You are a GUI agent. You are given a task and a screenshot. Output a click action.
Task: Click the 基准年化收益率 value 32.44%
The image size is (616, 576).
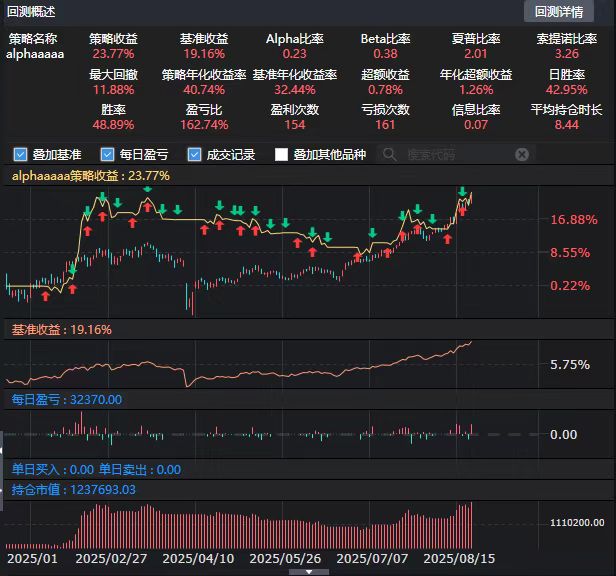point(295,90)
